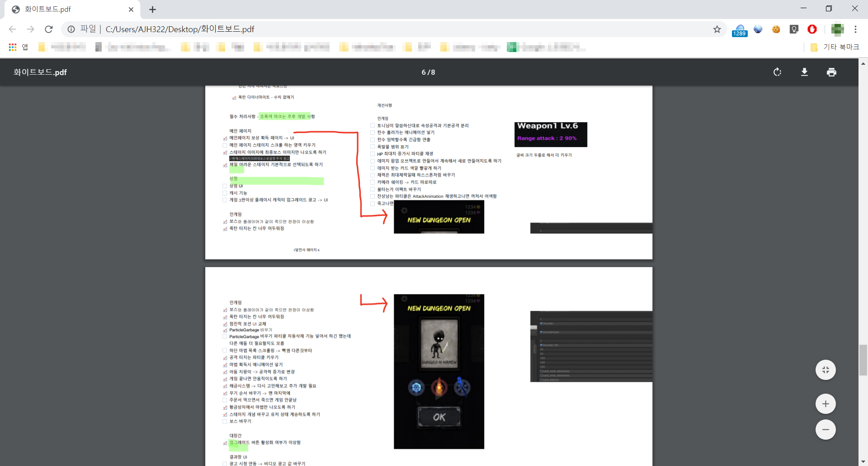Click the checkbox beside 불타는거 이펙트 바꾸기
Image resolution: width=868 pixels, height=466 pixels.
click(373, 190)
